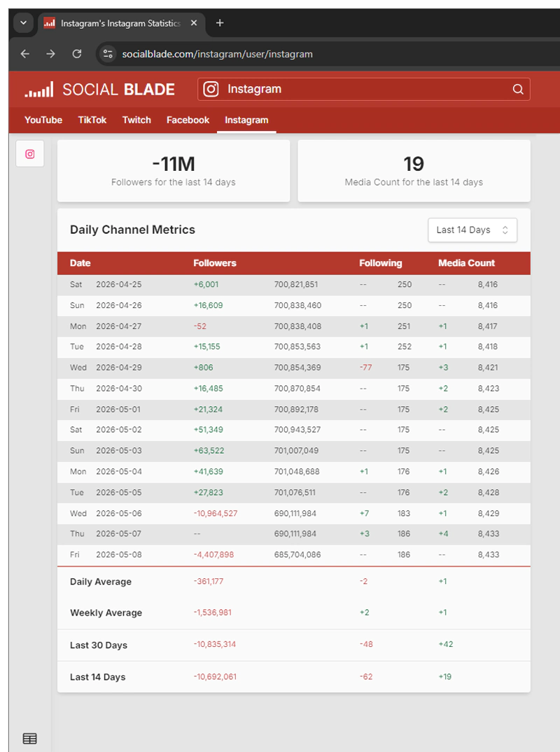The image size is (560, 752).
Task: Click the Last 14 Days summary row label
Action: 98,677
